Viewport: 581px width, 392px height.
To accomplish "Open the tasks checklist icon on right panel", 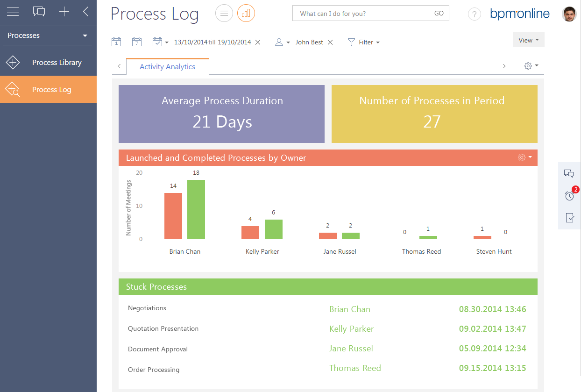I will [569, 218].
